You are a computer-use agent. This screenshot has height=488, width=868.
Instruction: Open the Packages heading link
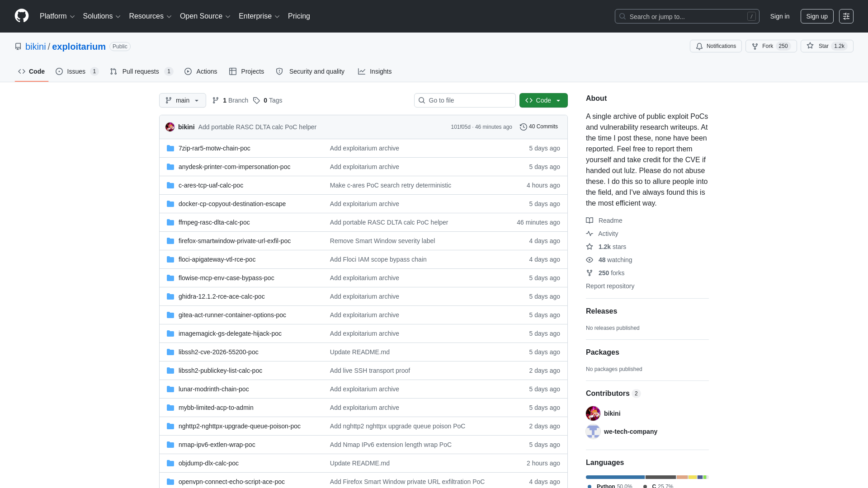click(x=603, y=352)
